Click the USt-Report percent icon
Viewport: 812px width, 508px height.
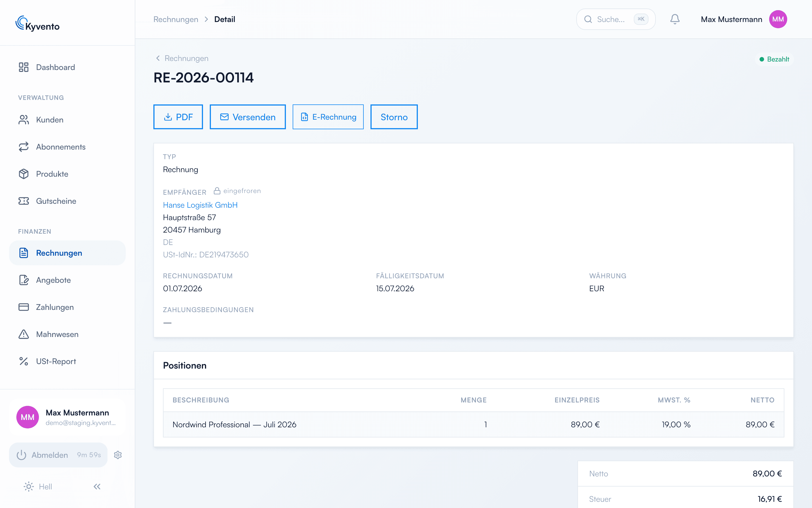(23, 361)
